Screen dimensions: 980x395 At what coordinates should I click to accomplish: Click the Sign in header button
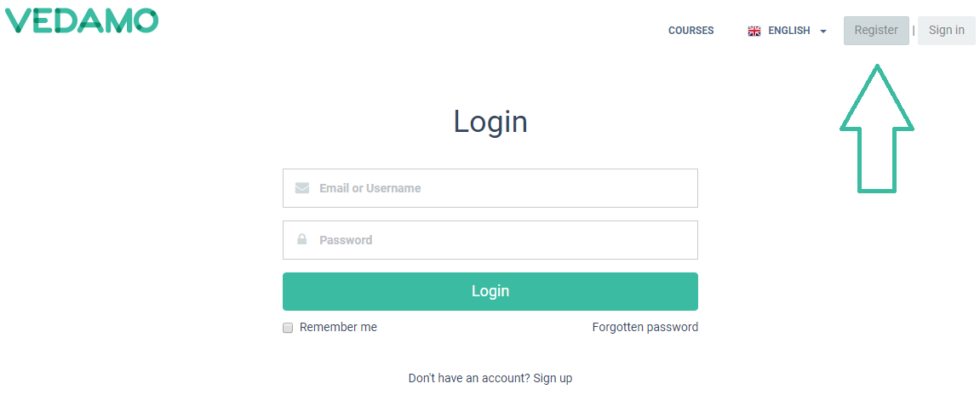pyautogui.click(x=946, y=30)
